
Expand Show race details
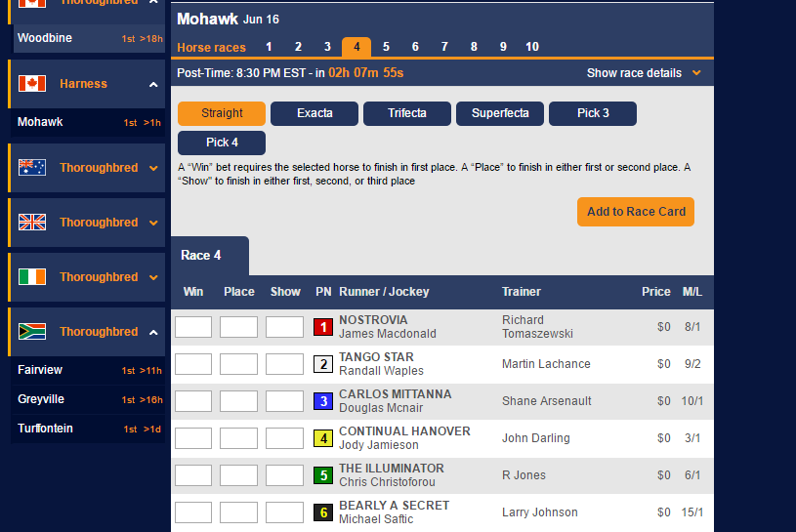pos(644,73)
